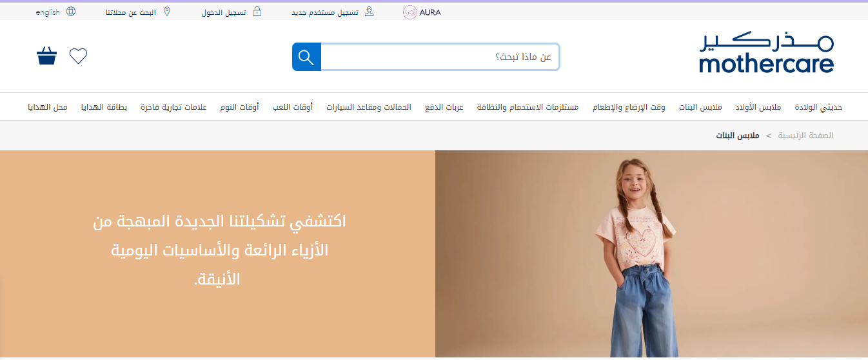Image resolution: width=868 pixels, height=360 pixels.
Task: Click the blue magnifier search button
Action: 306,57
